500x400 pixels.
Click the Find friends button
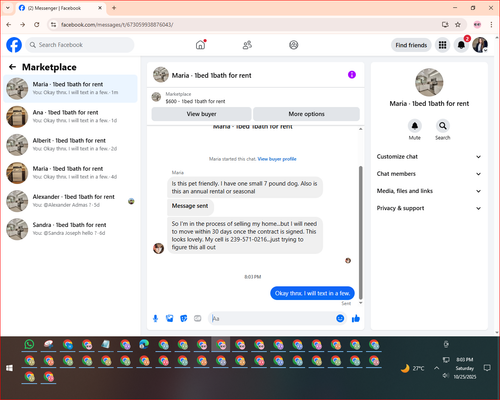pyautogui.click(x=411, y=45)
